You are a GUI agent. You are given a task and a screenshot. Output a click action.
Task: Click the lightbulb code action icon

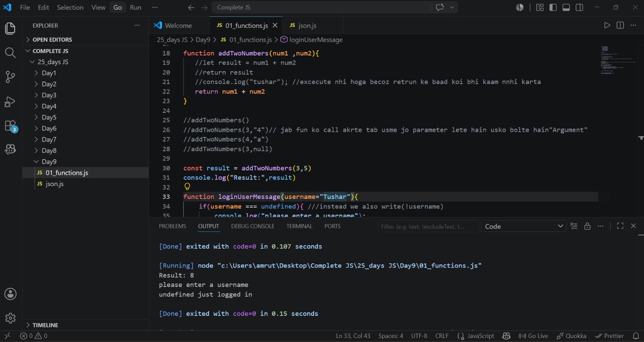pos(187,187)
